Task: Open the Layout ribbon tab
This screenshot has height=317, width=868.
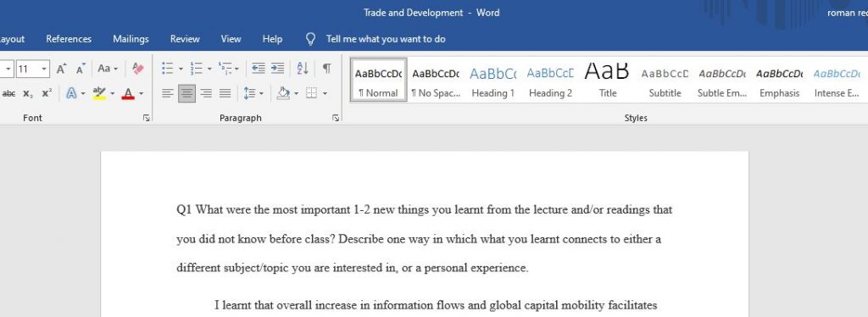Action: pyautogui.click(x=12, y=39)
